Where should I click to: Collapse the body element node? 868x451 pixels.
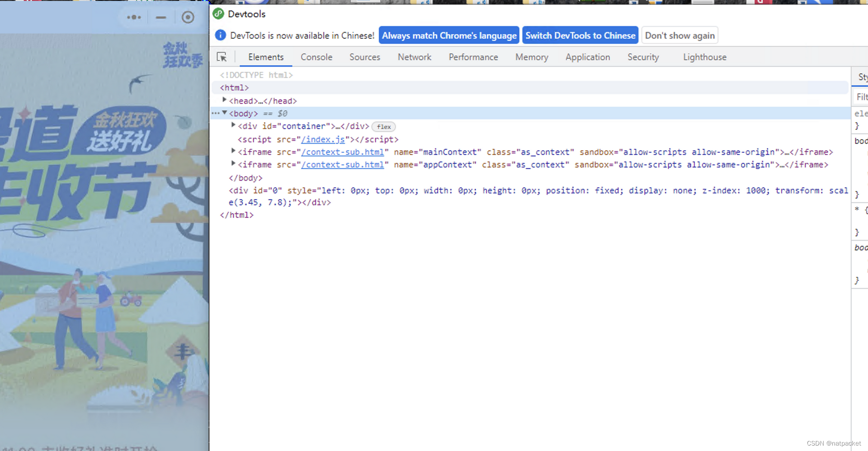(x=224, y=113)
